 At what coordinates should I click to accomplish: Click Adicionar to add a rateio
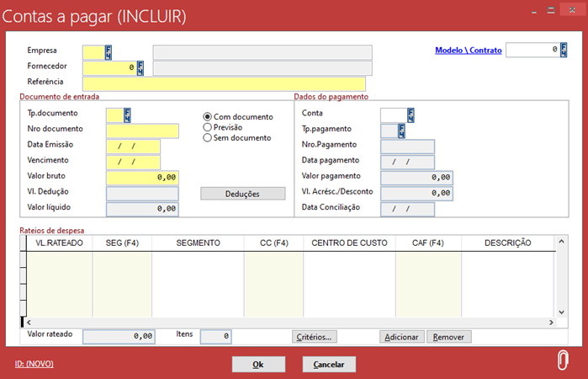401,337
